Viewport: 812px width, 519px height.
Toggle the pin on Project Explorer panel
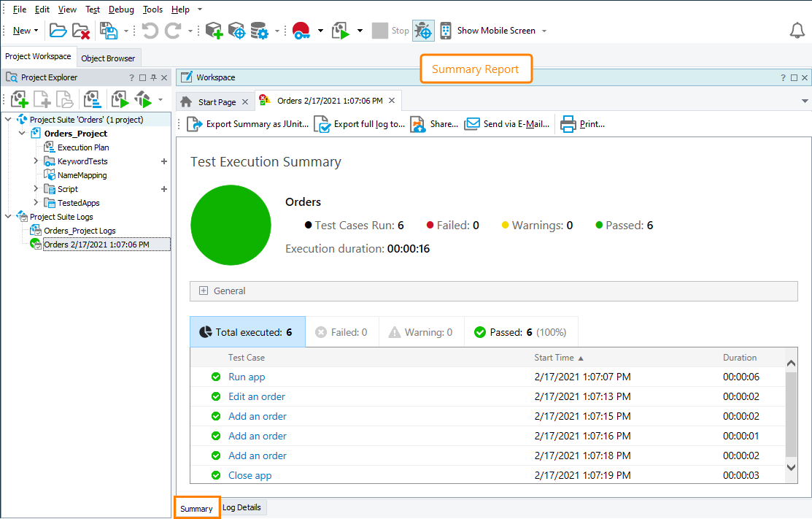[x=152, y=77]
